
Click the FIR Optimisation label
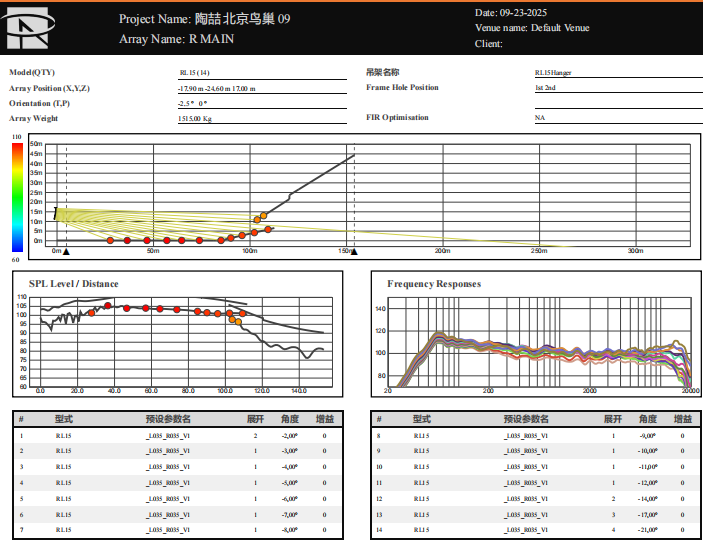(x=397, y=117)
